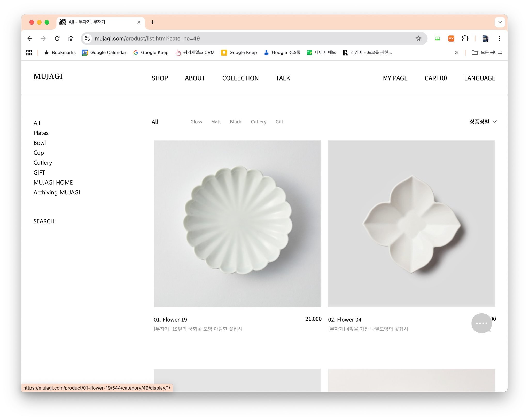This screenshot has height=420, width=529.
Task: Click the SEARCH link in sidebar
Action: click(44, 221)
